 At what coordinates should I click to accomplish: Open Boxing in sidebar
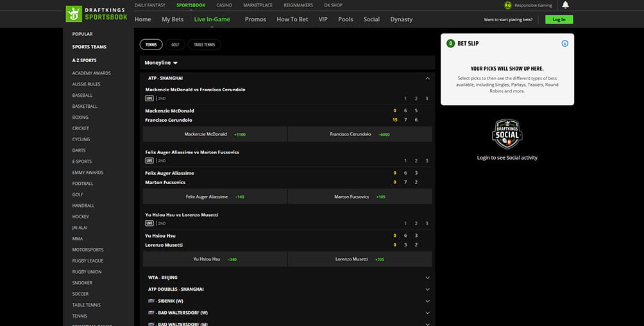80,117
